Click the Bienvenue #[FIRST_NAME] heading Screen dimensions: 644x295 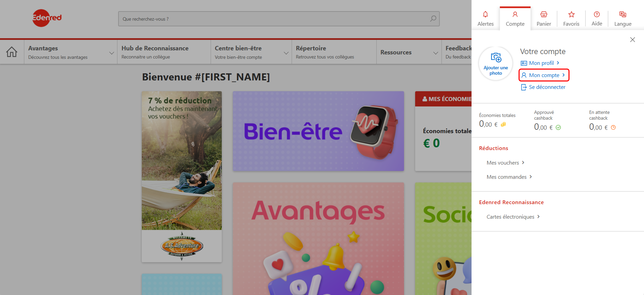point(206,77)
